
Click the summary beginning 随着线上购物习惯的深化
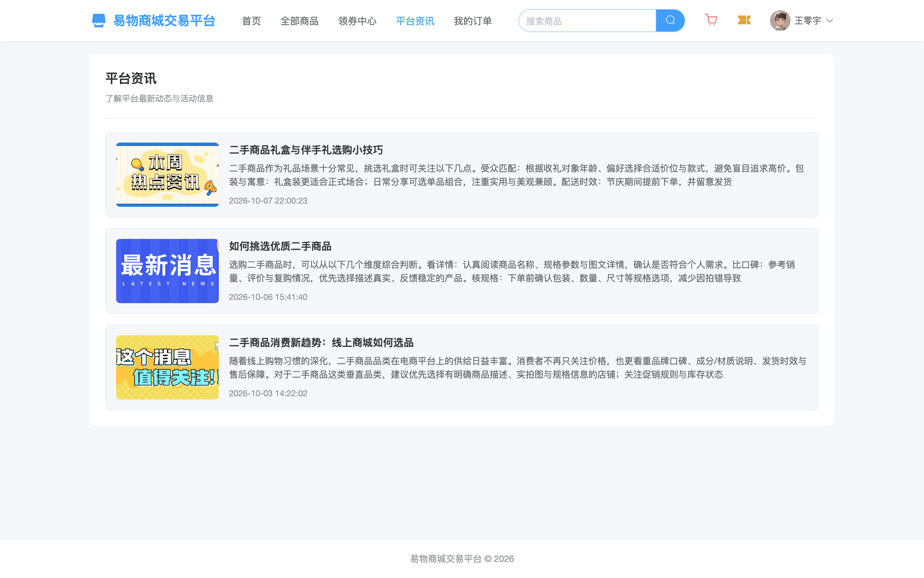coord(518,368)
